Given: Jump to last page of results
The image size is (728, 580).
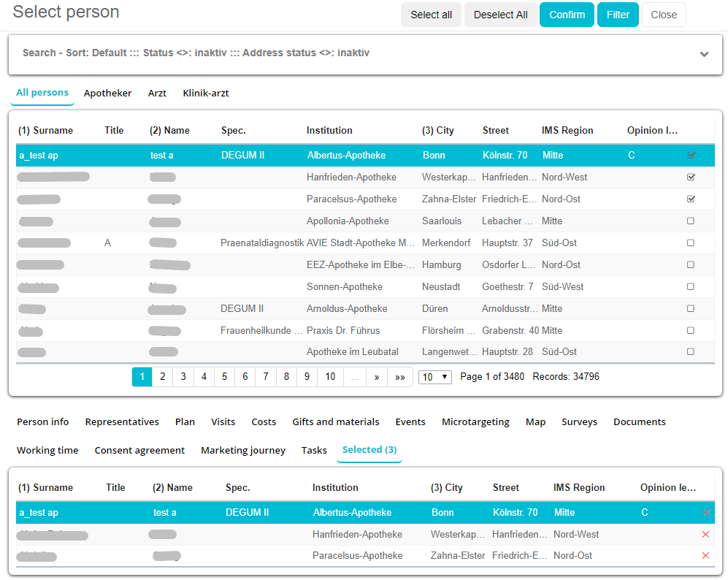Looking at the screenshot, I should click(400, 377).
